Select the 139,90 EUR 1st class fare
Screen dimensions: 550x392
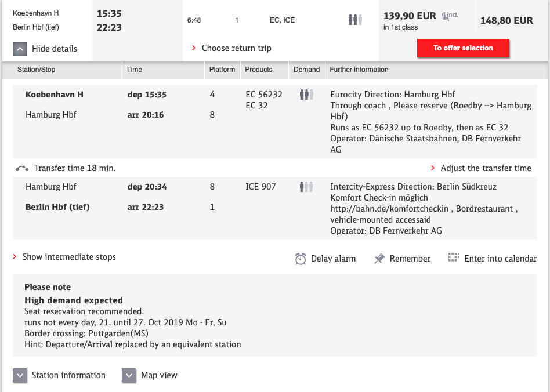coord(410,16)
